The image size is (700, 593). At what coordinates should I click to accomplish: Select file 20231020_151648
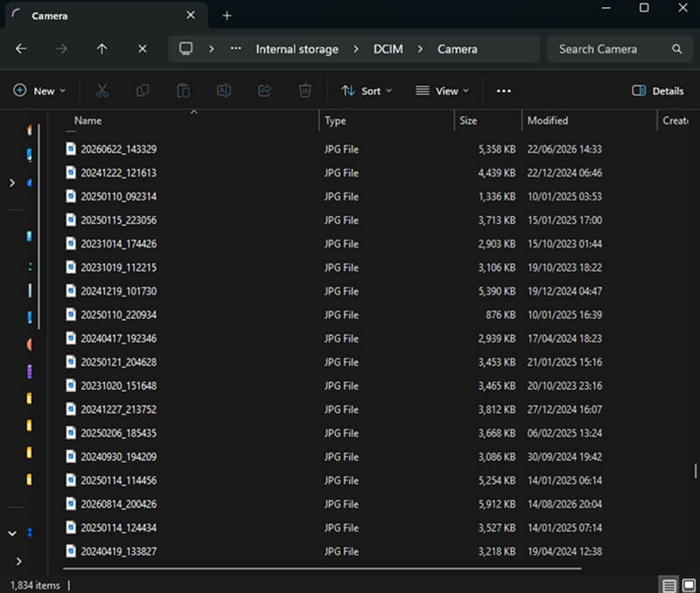pos(119,386)
